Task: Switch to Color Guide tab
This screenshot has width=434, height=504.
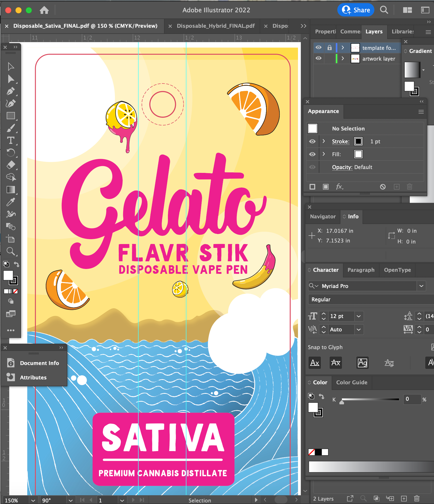Action: click(x=352, y=382)
